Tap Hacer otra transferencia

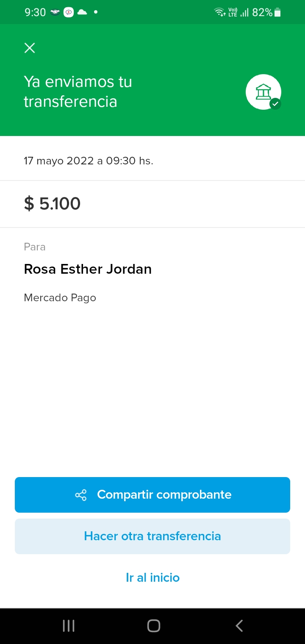point(152,536)
